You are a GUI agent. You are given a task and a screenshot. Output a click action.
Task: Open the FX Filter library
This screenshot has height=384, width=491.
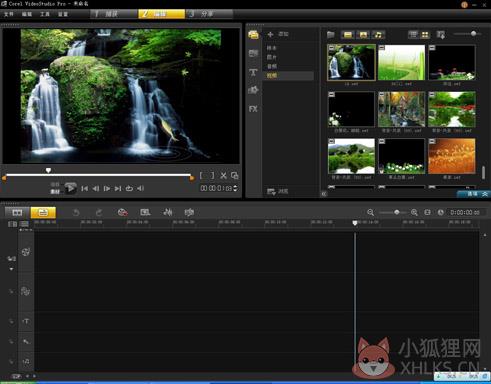point(253,109)
